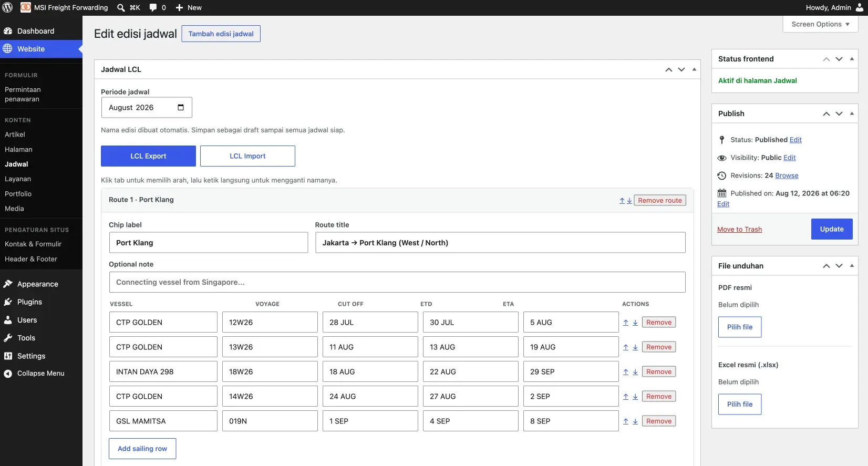Screen dimensions: 868x466
Task: Choose PDF resmi file
Action: pos(740,327)
